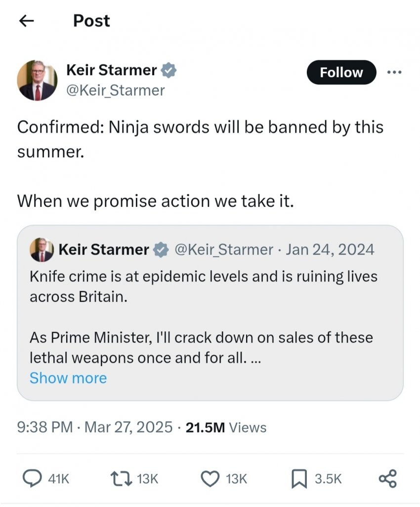Tap the Post header title
Viewport: 420px width, 507px height.
(x=91, y=21)
